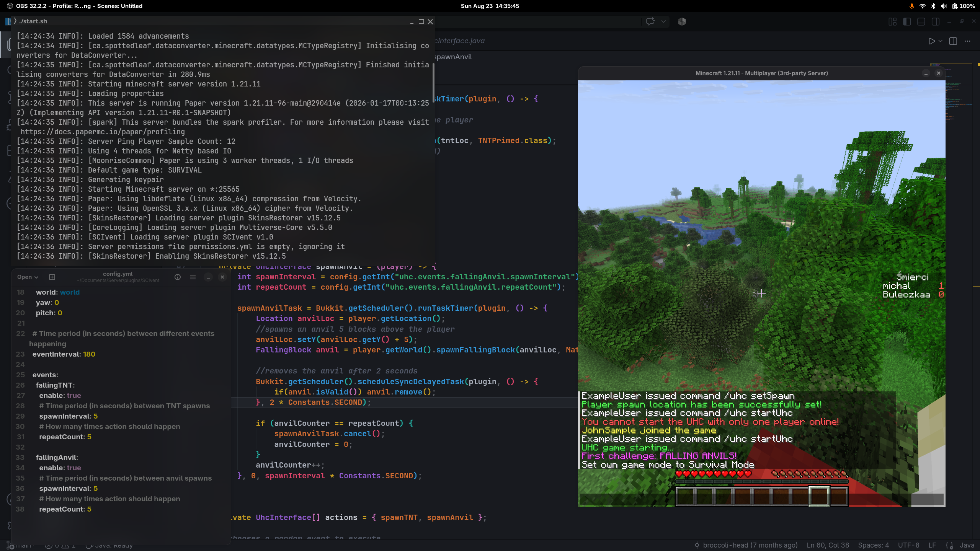This screenshot has height=551, width=980.
Task: Close the ./start.sh terminal window
Action: tap(430, 21)
